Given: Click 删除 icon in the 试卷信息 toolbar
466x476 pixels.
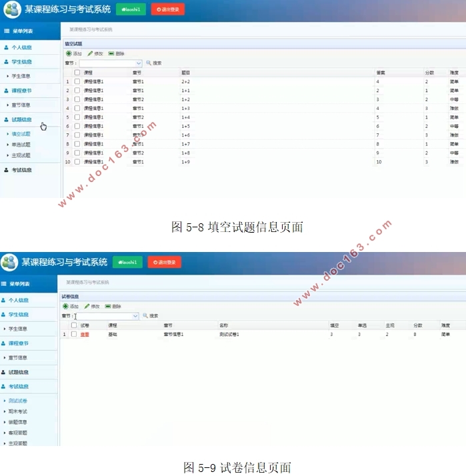Looking at the screenshot, I should (x=108, y=306).
